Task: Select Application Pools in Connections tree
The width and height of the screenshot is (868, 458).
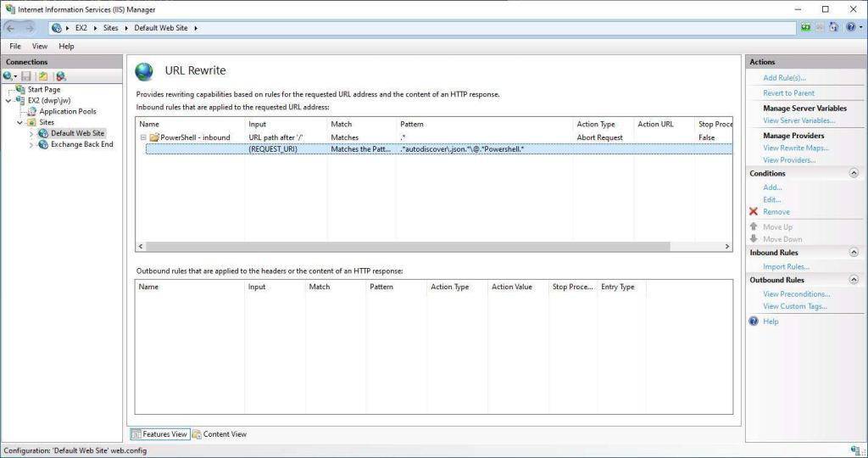Action: [x=67, y=112]
